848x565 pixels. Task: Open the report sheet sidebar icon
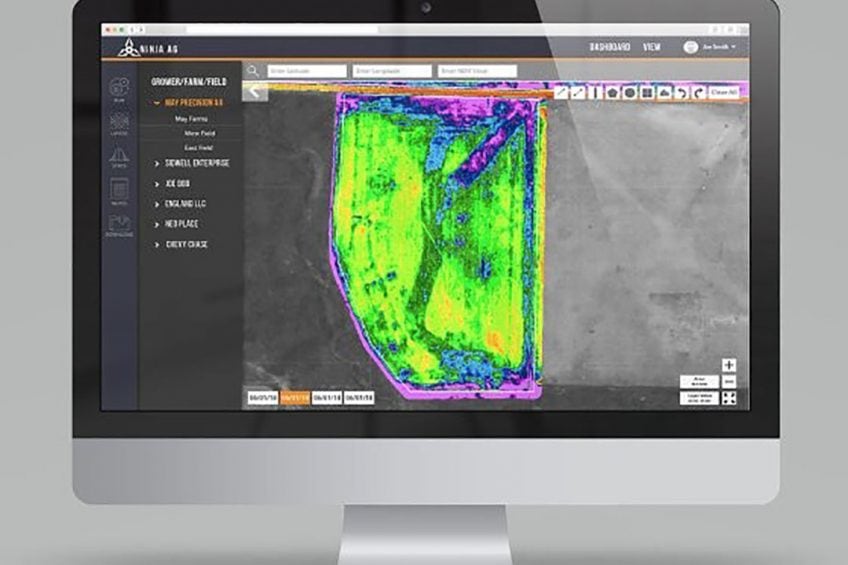[119, 191]
